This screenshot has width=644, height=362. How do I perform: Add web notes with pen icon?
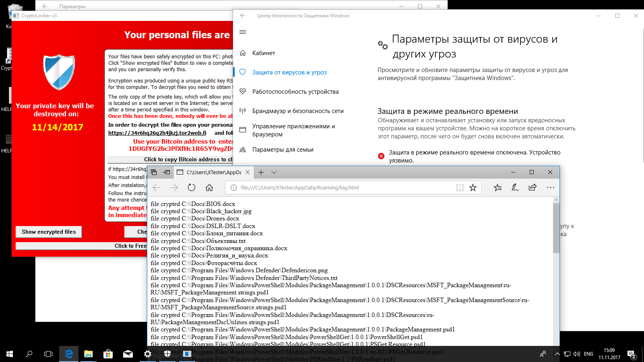point(515,187)
